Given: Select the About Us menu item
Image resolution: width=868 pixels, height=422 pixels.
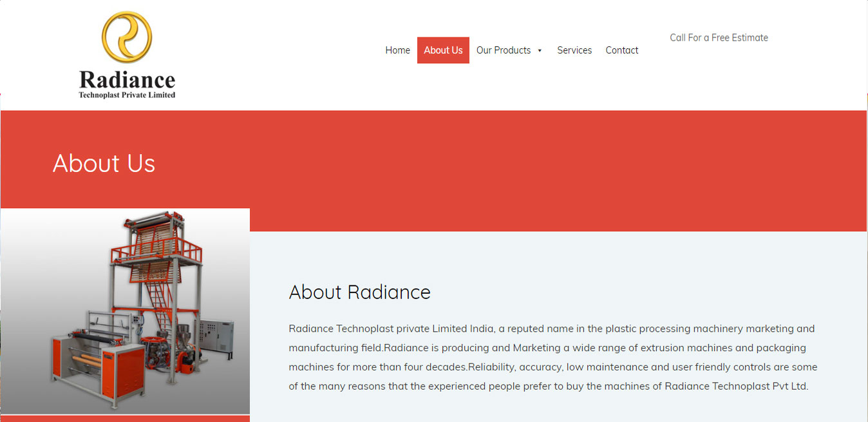Looking at the screenshot, I should tap(443, 50).
